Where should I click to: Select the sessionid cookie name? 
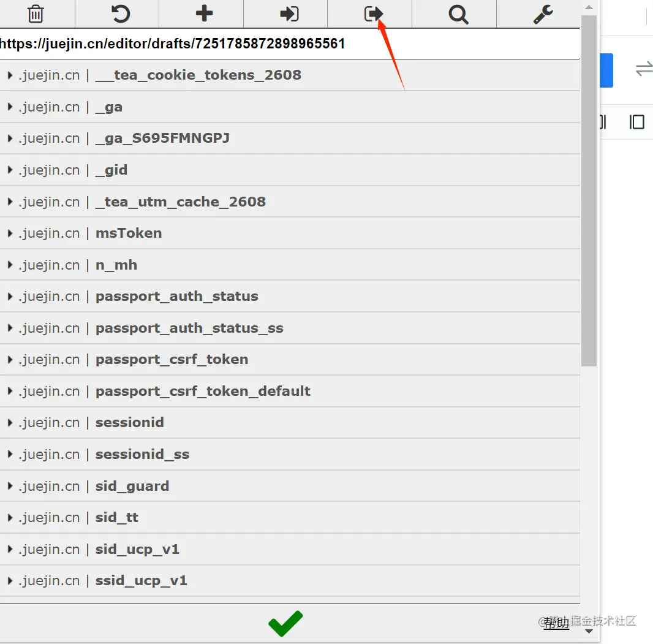129,422
